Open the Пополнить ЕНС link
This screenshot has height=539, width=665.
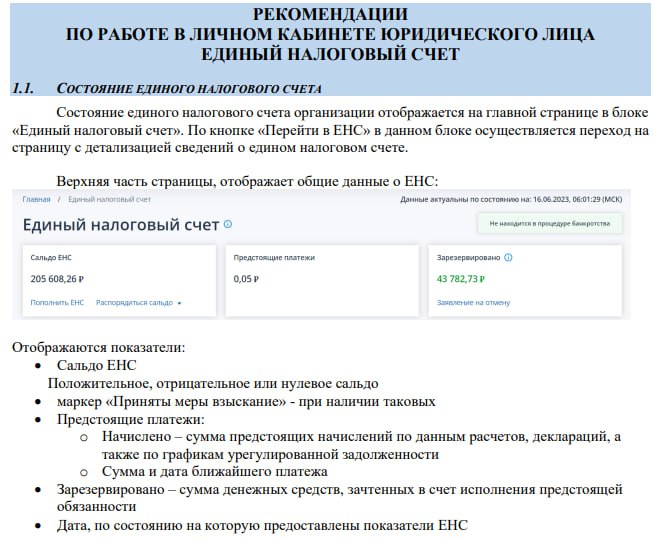57,302
